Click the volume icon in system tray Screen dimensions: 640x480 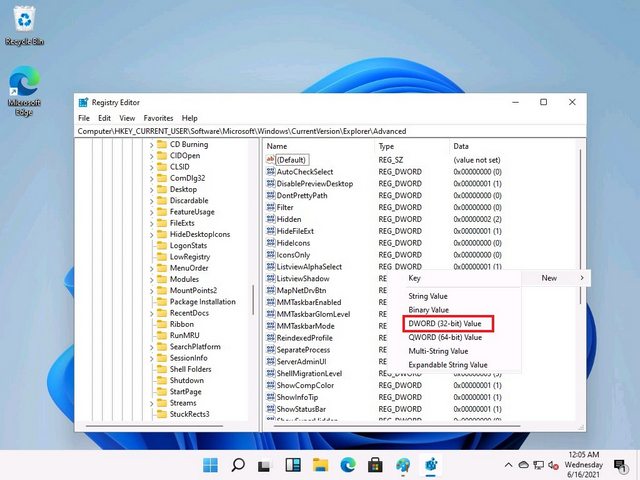click(554, 465)
